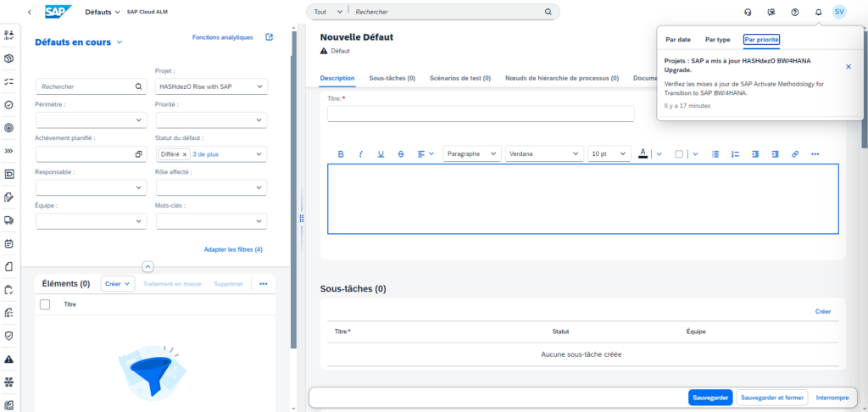The image size is (868, 412).
Task: Expand the Périmètre dropdown
Action: point(138,120)
